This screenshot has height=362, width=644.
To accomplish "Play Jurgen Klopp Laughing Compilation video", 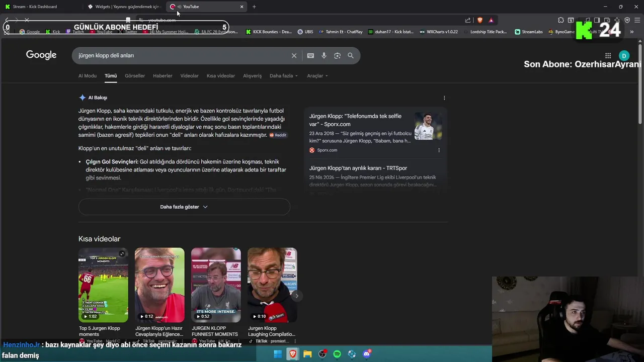I will [x=272, y=285].
